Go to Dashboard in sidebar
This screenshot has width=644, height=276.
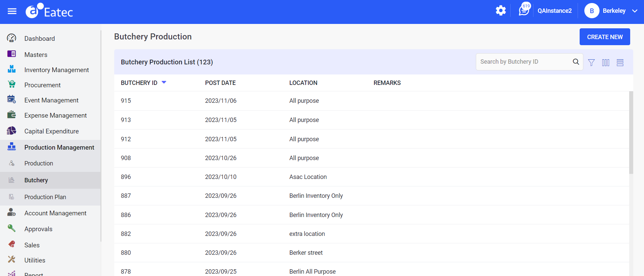[39, 38]
